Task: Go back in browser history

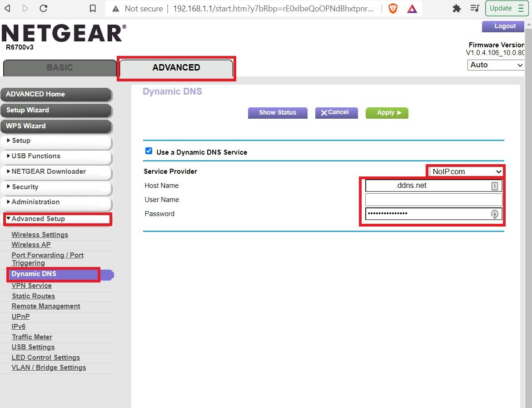Action: click(7, 8)
